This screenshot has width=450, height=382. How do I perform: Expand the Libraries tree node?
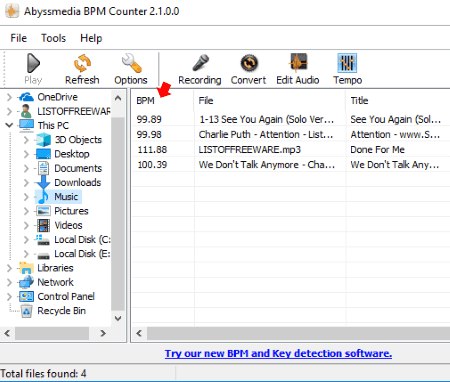[x=9, y=268]
